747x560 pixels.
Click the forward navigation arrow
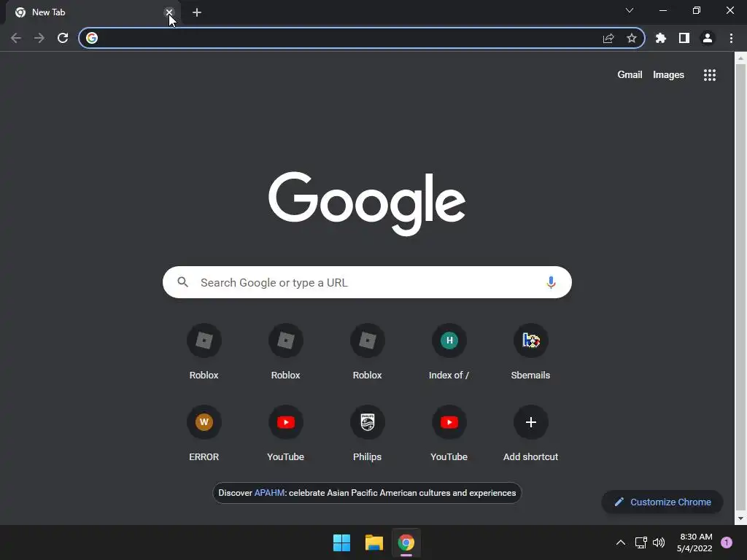39,38
